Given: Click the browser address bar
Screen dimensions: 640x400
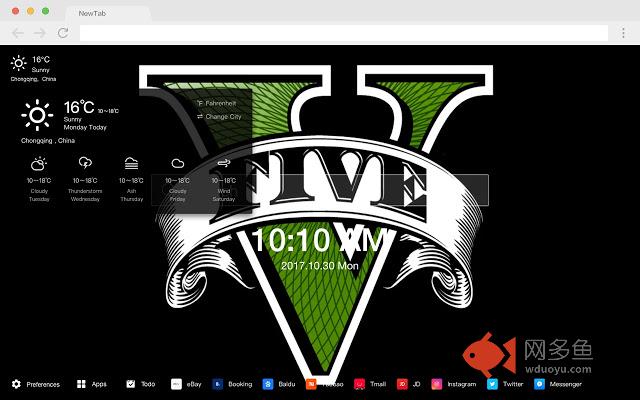Looking at the screenshot, I should click(x=350, y=33).
